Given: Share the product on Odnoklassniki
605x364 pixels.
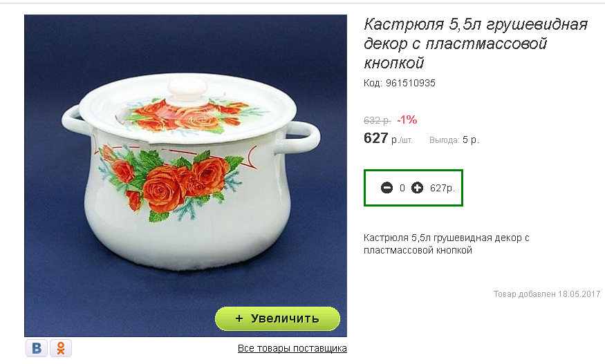Looking at the screenshot, I should click(61, 348).
